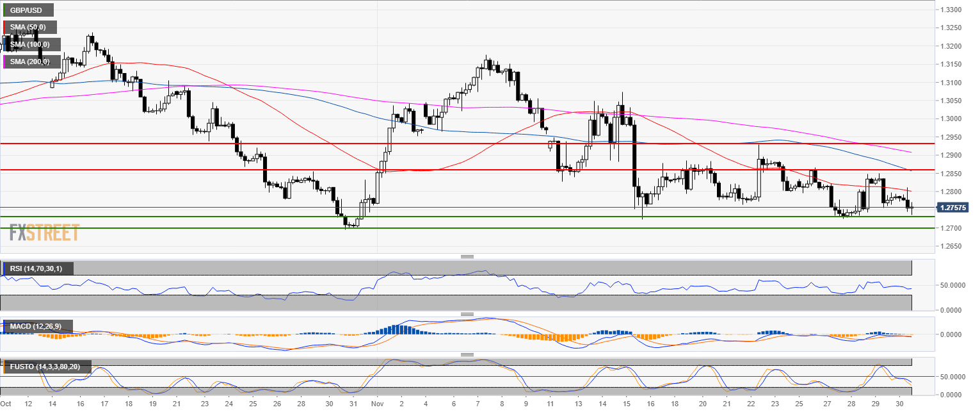This screenshot has height=412, width=980.
Task: Click the 0.0000 value on the MACD axis
Action: point(952,334)
